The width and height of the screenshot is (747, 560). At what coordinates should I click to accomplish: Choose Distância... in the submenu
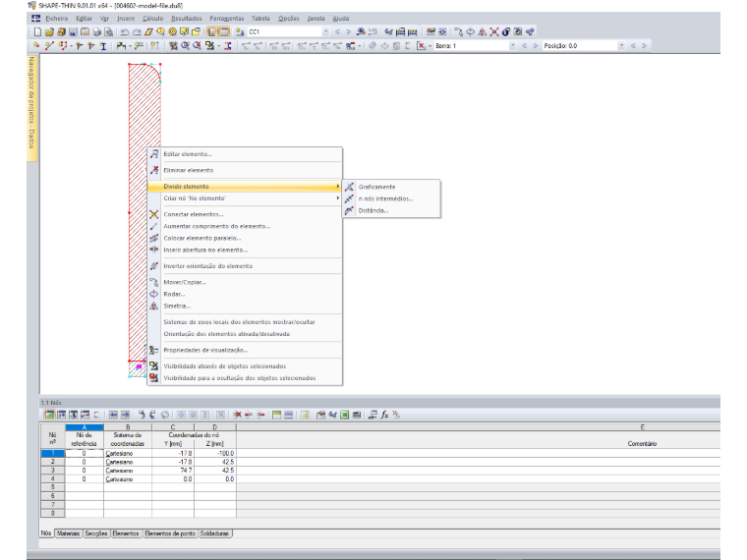391,210
